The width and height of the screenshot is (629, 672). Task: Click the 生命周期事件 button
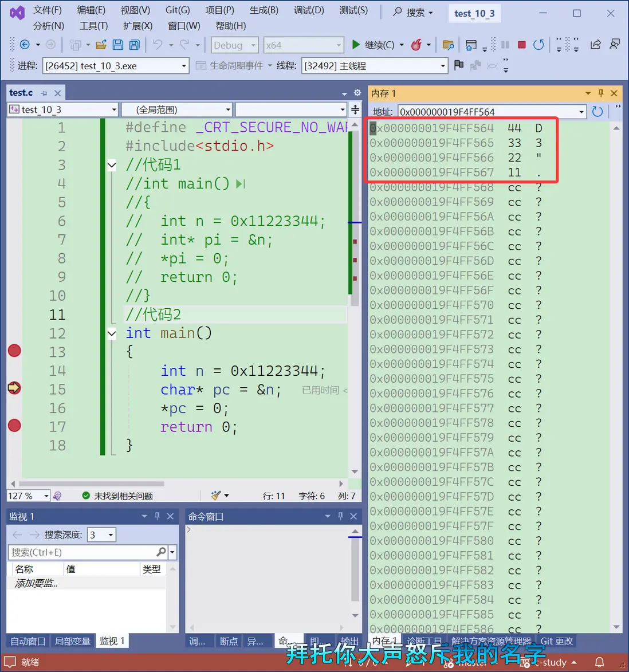click(x=234, y=65)
